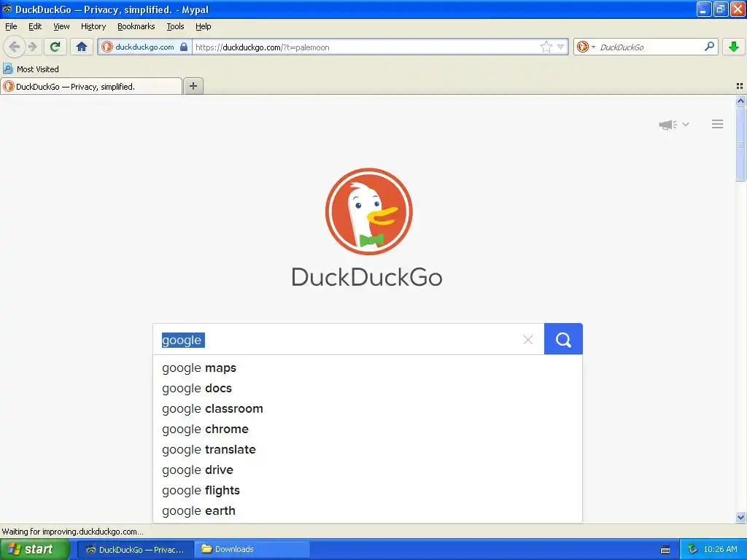Click the vertical scrollbar thumb

[x=740, y=144]
